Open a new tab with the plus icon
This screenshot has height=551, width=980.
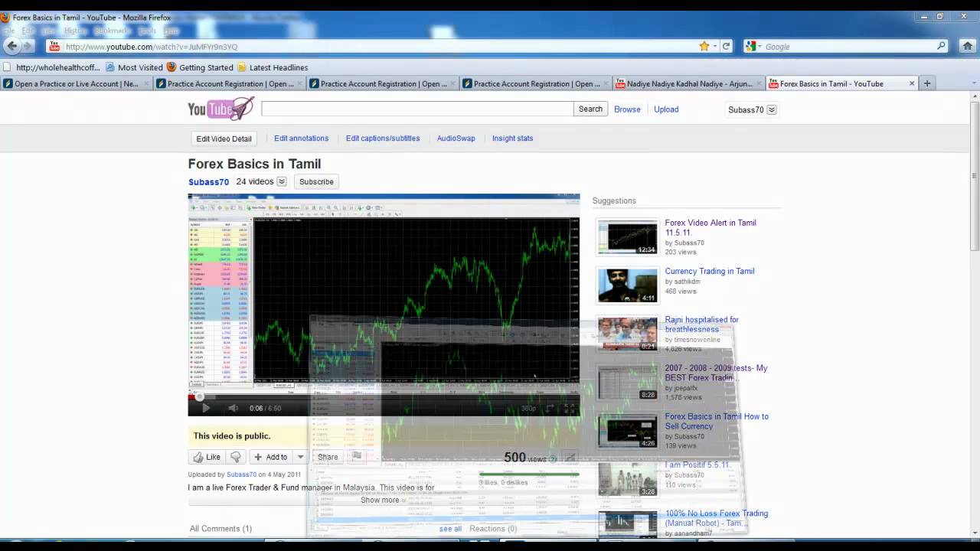click(x=926, y=83)
